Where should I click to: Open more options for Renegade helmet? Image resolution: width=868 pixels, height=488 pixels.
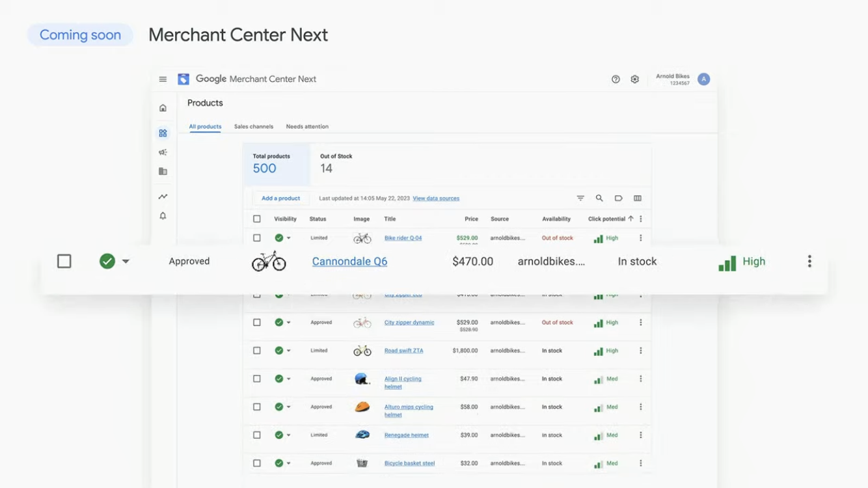(641, 435)
